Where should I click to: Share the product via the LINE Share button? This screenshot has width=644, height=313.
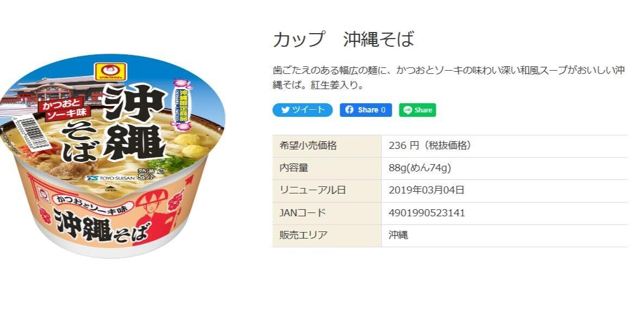point(417,110)
